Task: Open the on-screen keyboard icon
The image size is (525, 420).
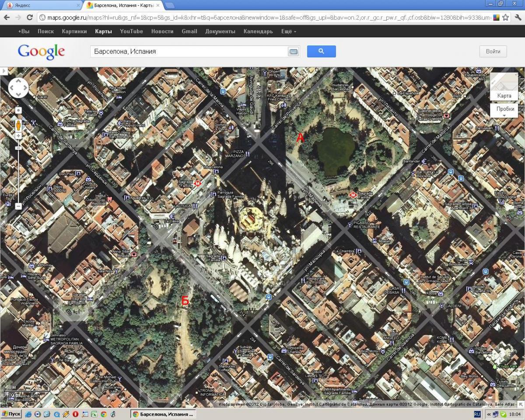Action: pos(293,52)
